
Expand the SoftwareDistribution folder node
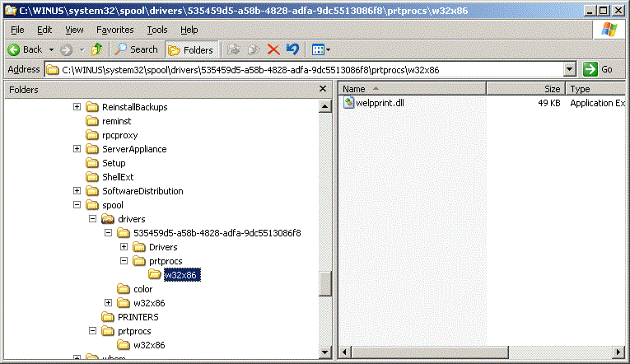(77, 191)
